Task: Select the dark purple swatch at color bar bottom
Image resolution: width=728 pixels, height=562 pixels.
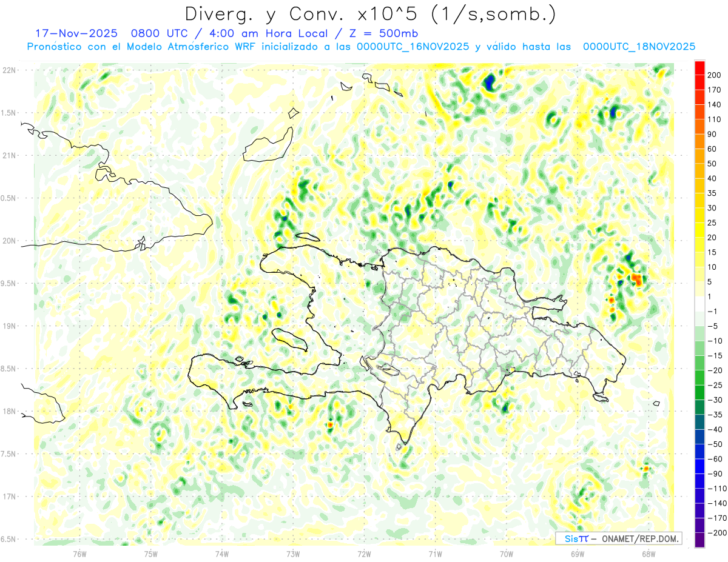Action: pyautogui.click(x=700, y=540)
